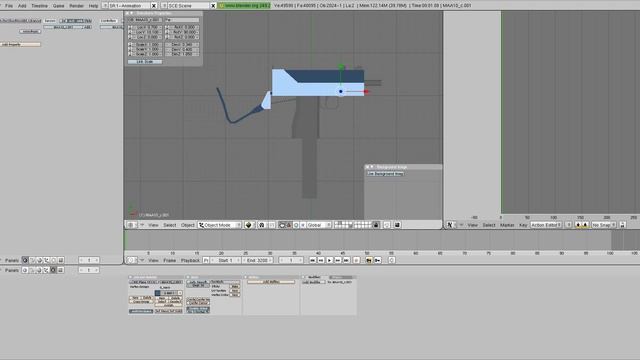Open the Add menu in top bar
The height and width of the screenshot is (360, 640).
(22, 6)
